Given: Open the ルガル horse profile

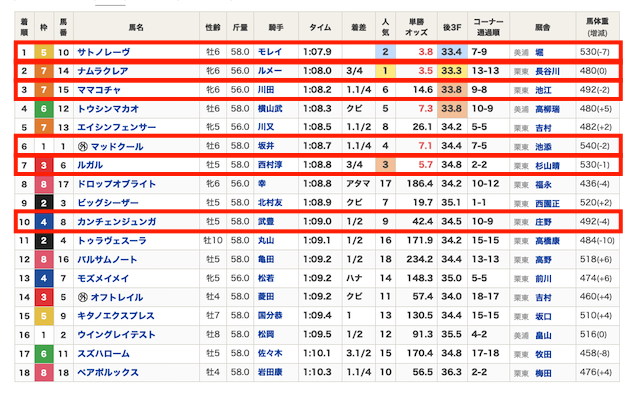Looking at the screenshot, I should click(x=90, y=165).
